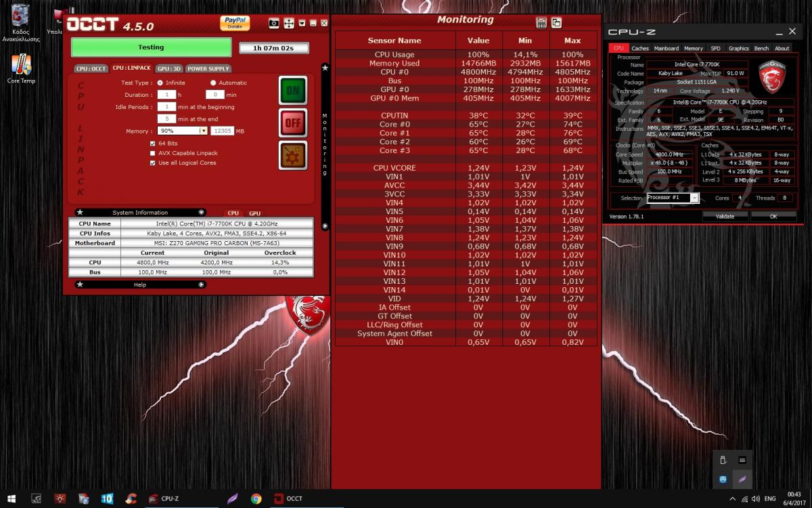Click the idle minutes at the beginning field
The image size is (812, 508).
tap(166, 107)
